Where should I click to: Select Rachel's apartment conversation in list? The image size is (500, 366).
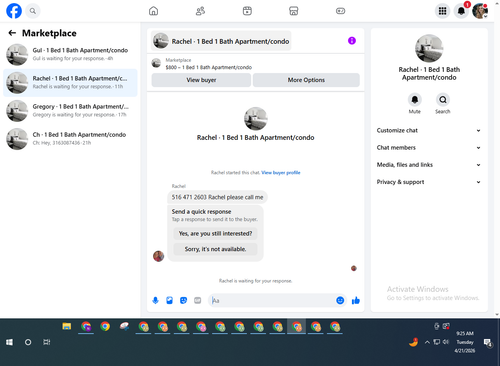click(x=70, y=83)
